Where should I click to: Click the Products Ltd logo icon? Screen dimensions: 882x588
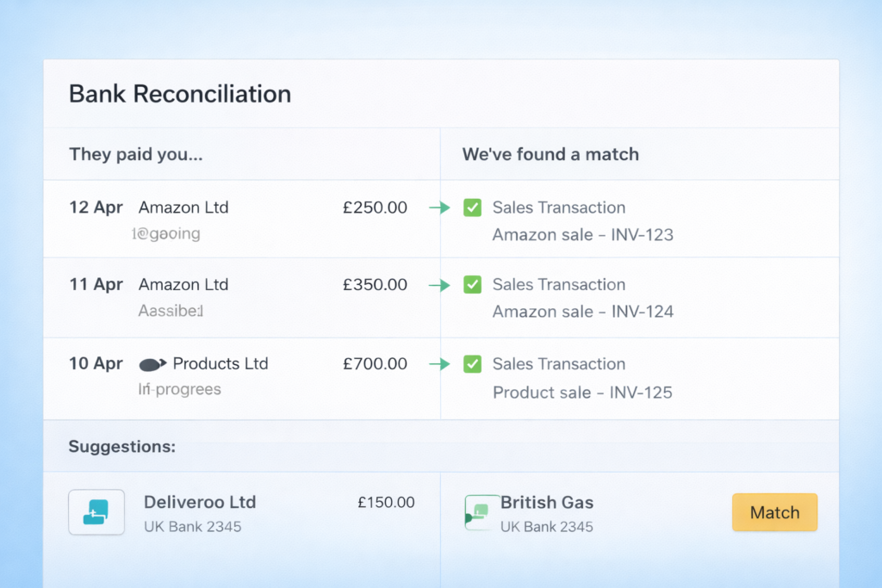tap(151, 364)
